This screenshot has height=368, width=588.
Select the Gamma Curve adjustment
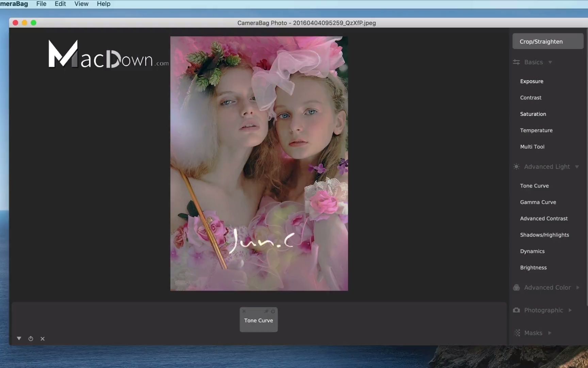pos(538,202)
